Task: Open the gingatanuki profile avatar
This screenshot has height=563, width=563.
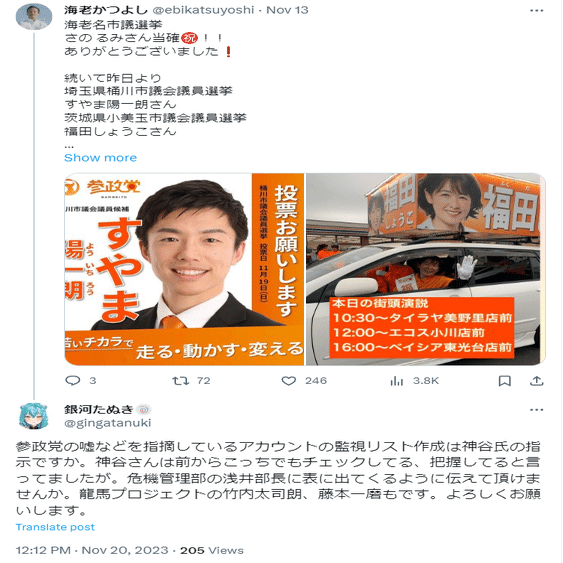Action: [33, 416]
